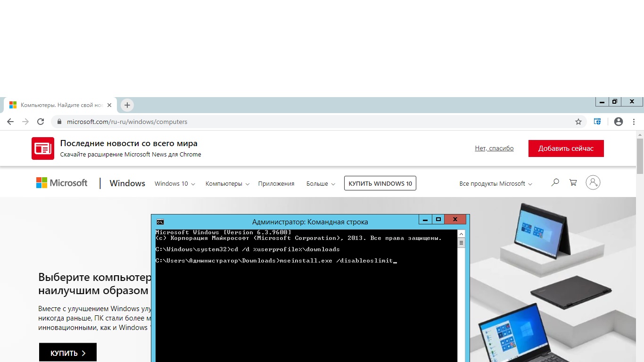Click the mseinstall.exe /disableoslimit command text

click(336, 261)
